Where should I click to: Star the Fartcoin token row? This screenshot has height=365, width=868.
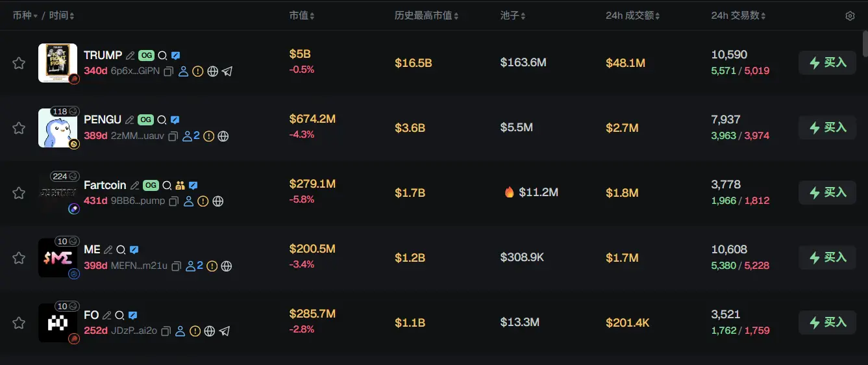click(x=19, y=193)
